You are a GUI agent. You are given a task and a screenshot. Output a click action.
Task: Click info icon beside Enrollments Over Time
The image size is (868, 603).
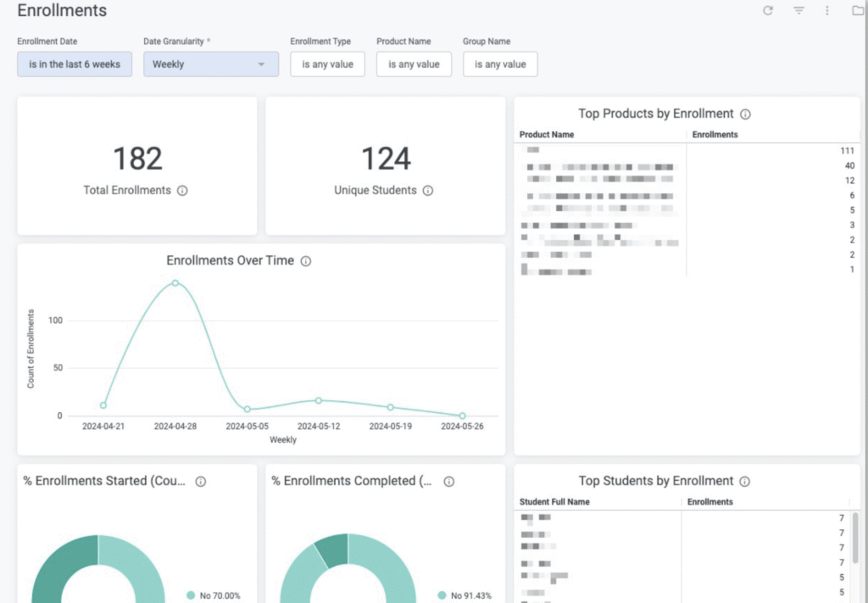(x=305, y=261)
